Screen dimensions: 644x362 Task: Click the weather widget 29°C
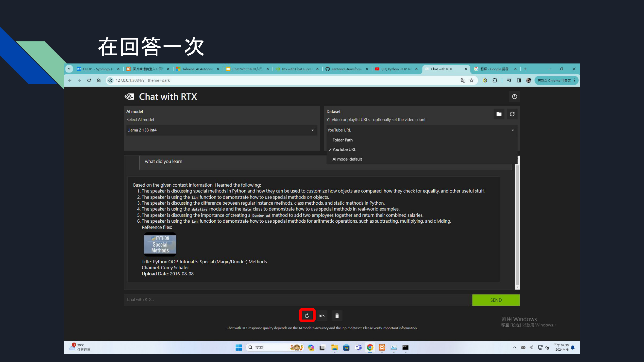click(x=80, y=347)
